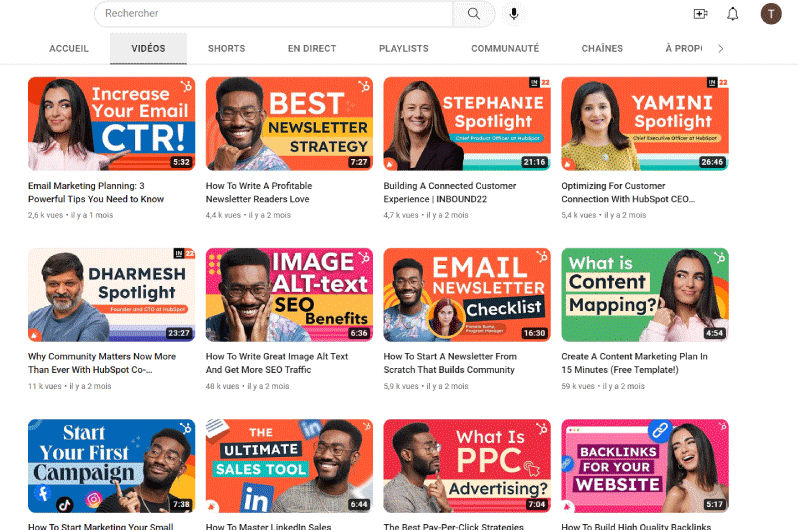This screenshot has height=530, width=800.
Task: Open the account avatar menu
Action: click(x=771, y=14)
